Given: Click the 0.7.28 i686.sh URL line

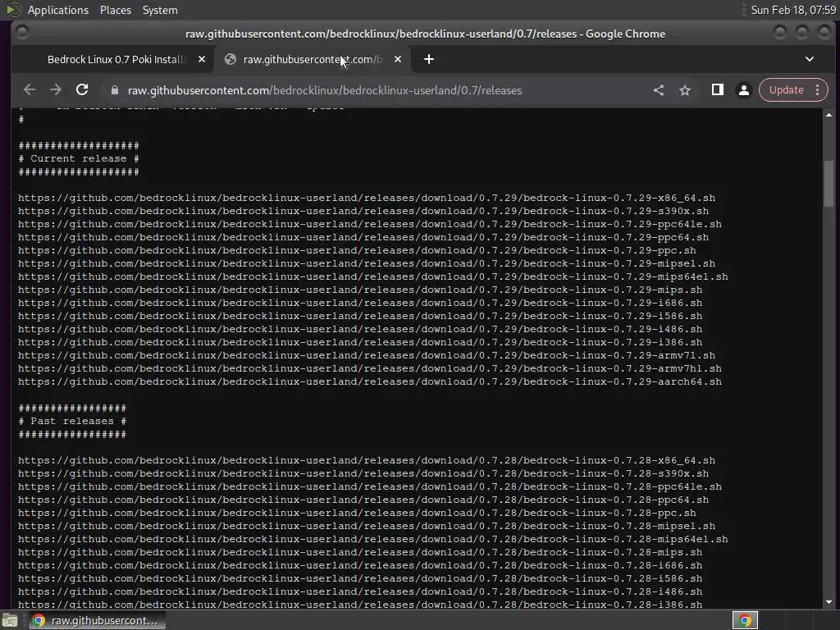Looking at the screenshot, I should coord(360,565).
